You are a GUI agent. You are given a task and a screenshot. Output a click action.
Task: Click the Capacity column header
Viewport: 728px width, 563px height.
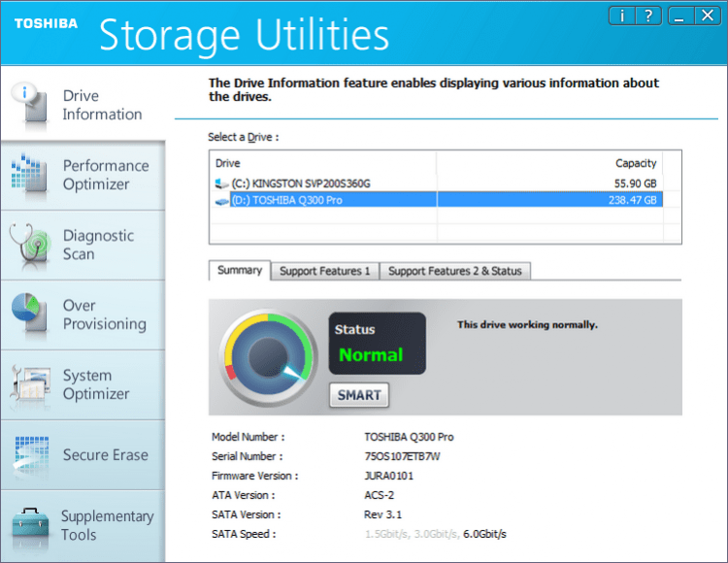(636, 163)
